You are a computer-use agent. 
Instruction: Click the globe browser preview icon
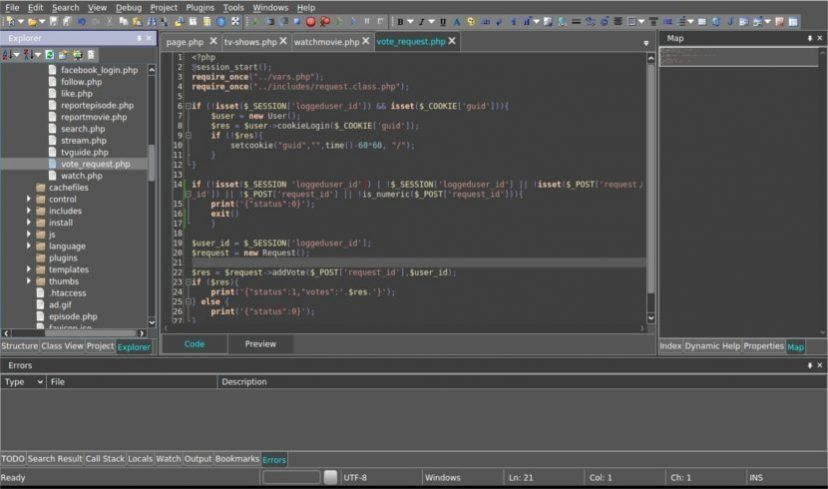click(221, 22)
